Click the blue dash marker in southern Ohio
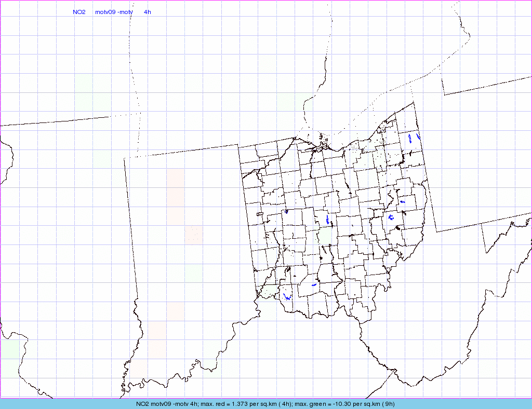 click(x=314, y=285)
